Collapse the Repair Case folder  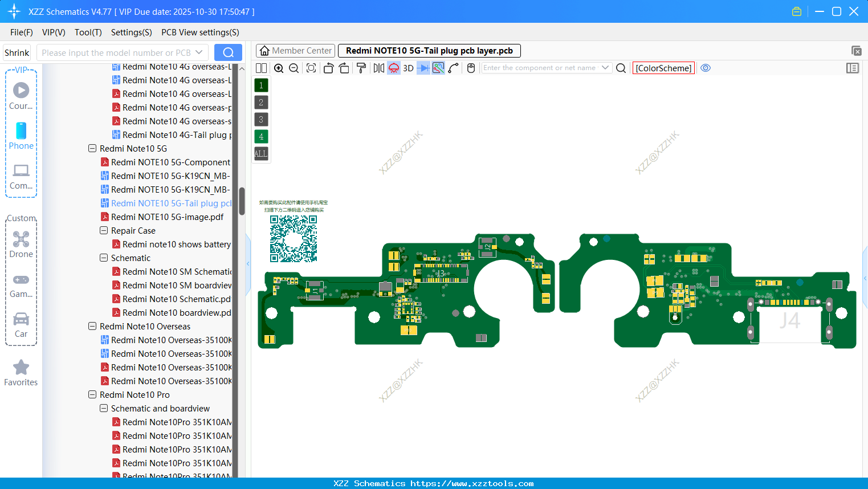pos(104,231)
